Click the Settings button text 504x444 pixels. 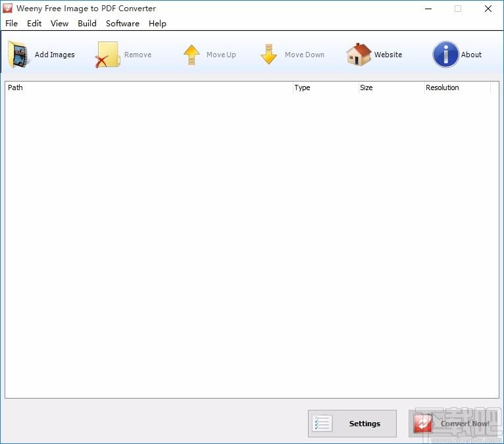(365, 424)
